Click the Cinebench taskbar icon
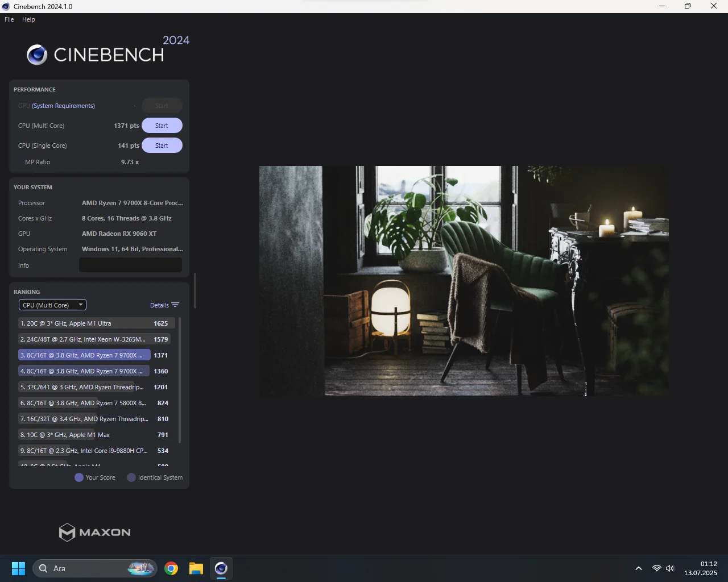This screenshot has width=728, height=582. coord(221,568)
